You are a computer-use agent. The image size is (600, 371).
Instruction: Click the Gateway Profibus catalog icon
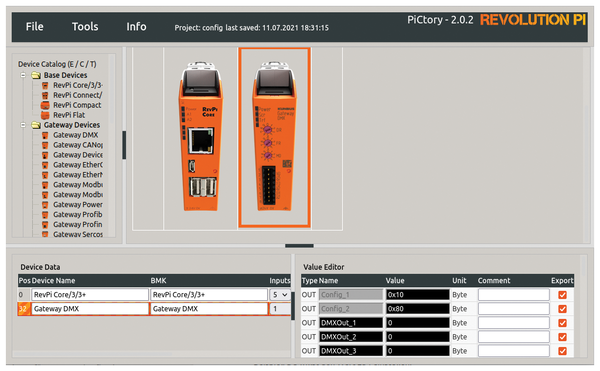pyautogui.click(x=45, y=215)
